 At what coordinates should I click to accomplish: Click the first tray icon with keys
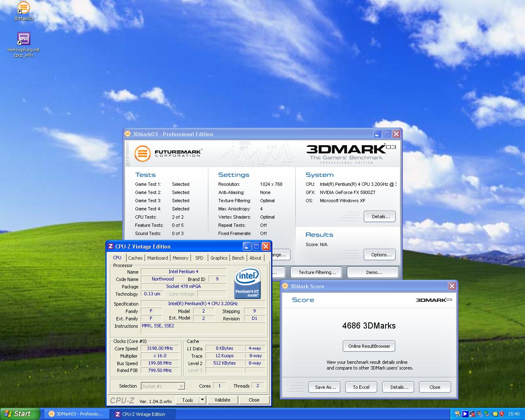[457, 414]
